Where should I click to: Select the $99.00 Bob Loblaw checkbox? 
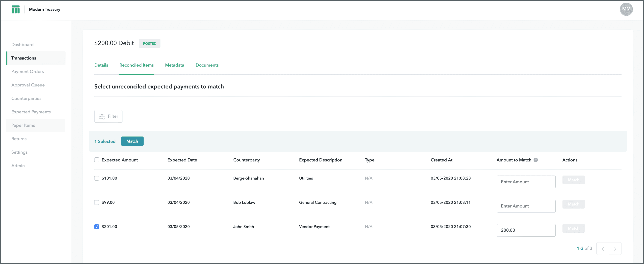(x=96, y=202)
